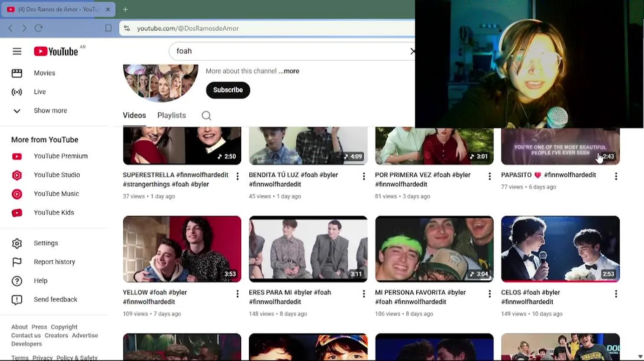Play the YELLOW video thumbnail
The height and width of the screenshot is (361, 644).
pyautogui.click(x=182, y=249)
